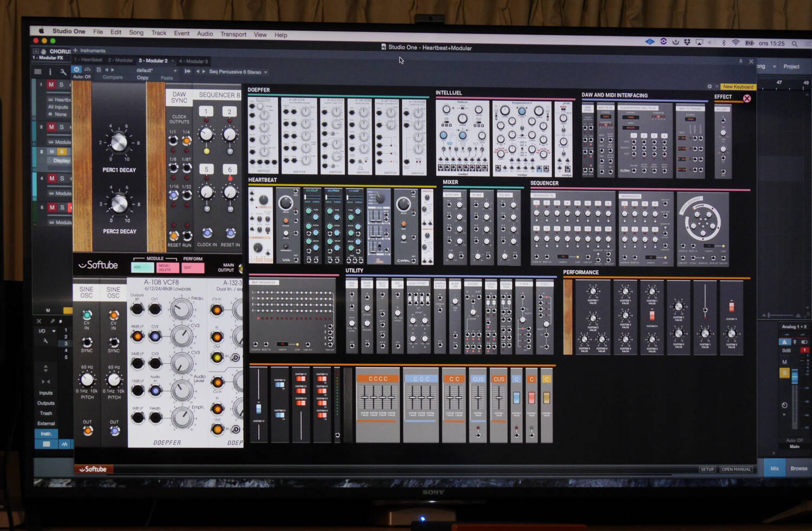Image resolution: width=812 pixels, height=531 pixels.
Task: Switch to the 4 - Modular 3 tab
Action: tap(194, 61)
